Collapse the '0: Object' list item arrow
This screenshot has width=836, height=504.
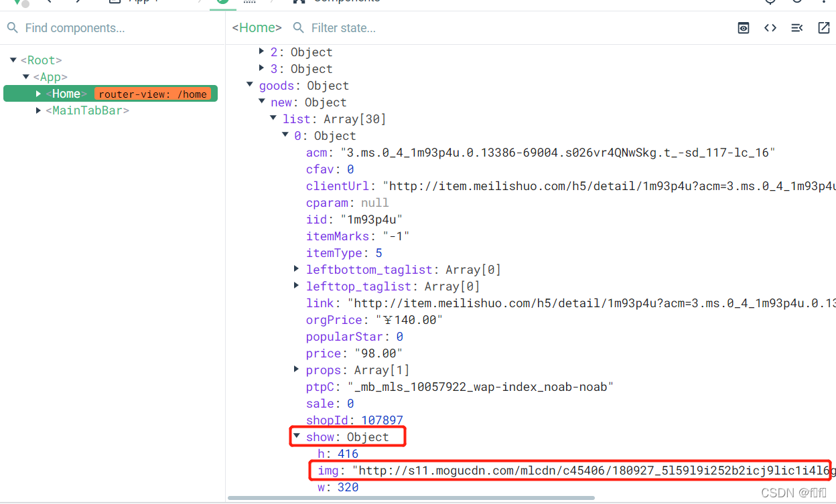[285, 135]
